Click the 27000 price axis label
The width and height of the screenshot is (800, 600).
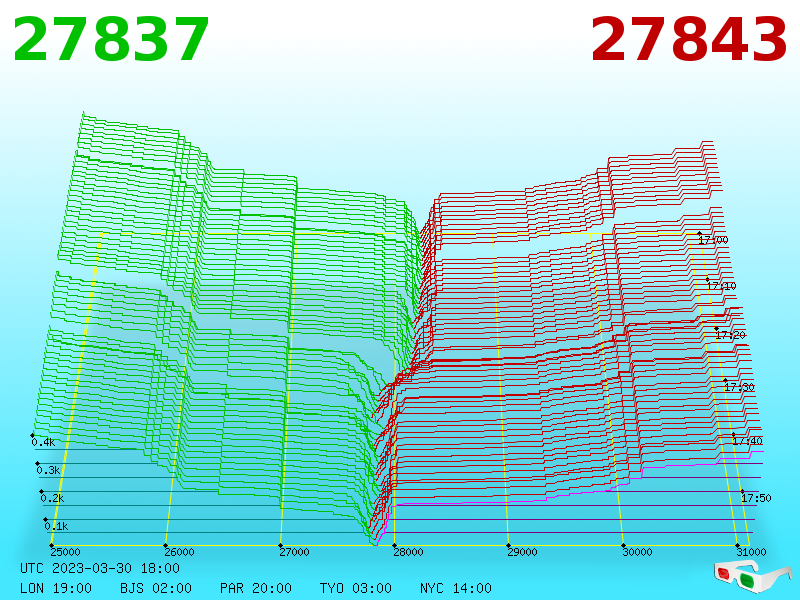tap(294, 552)
